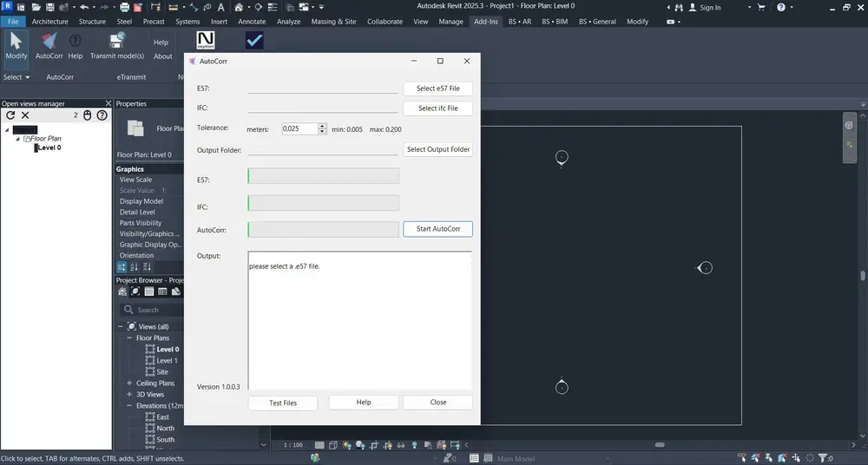Click the help icon in Open views manager
This screenshot has height=465, width=868.
coord(102,115)
